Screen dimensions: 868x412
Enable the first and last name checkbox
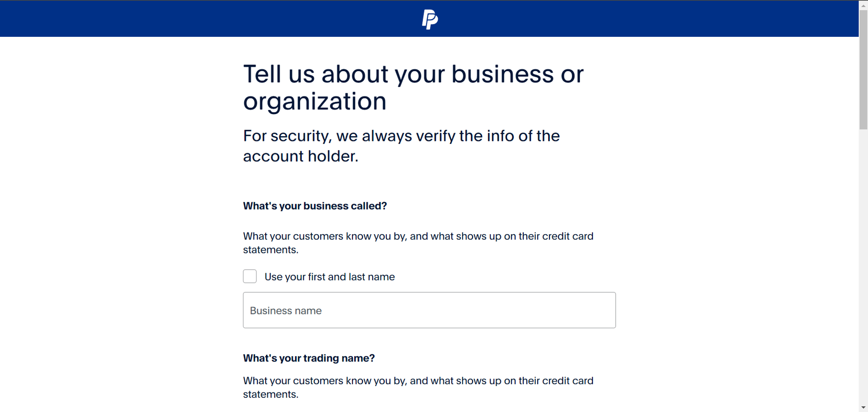[x=250, y=276]
